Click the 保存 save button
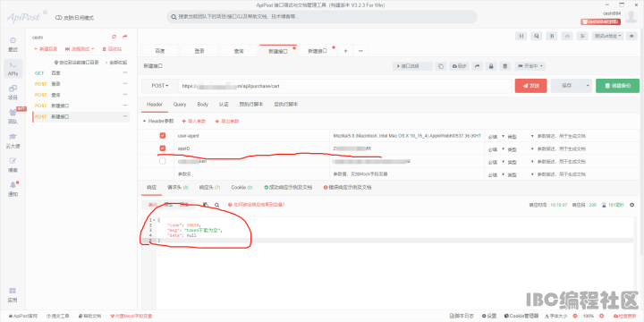 (567, 86)
